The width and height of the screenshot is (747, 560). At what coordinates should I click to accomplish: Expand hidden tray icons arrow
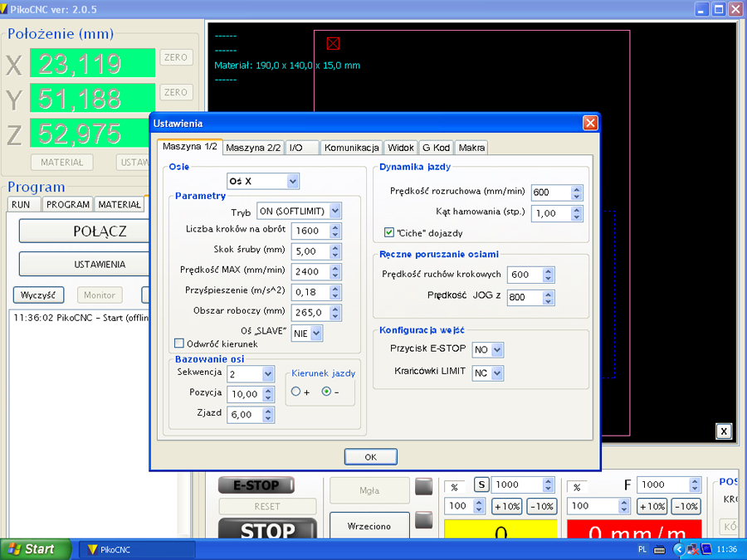(678, 550)
